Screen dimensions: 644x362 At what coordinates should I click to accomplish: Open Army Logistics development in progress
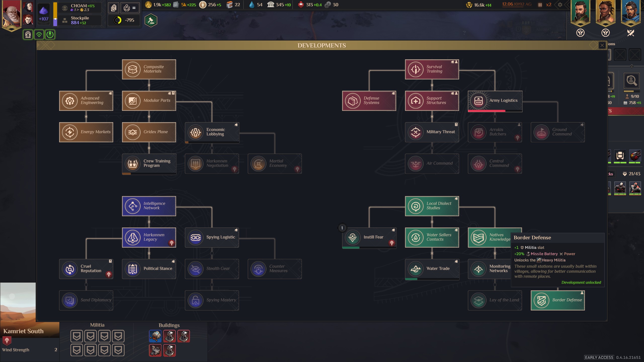495,101
